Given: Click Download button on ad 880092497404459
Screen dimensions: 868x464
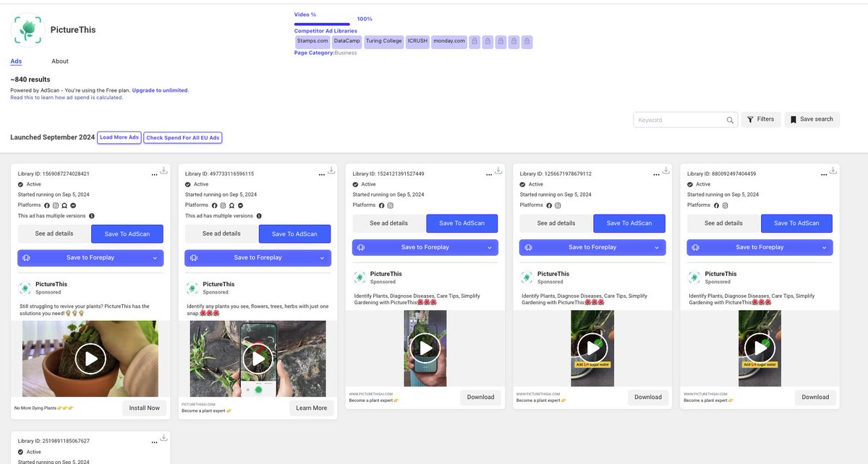Looking at the screenshot, I should click(x=815, y=397).
